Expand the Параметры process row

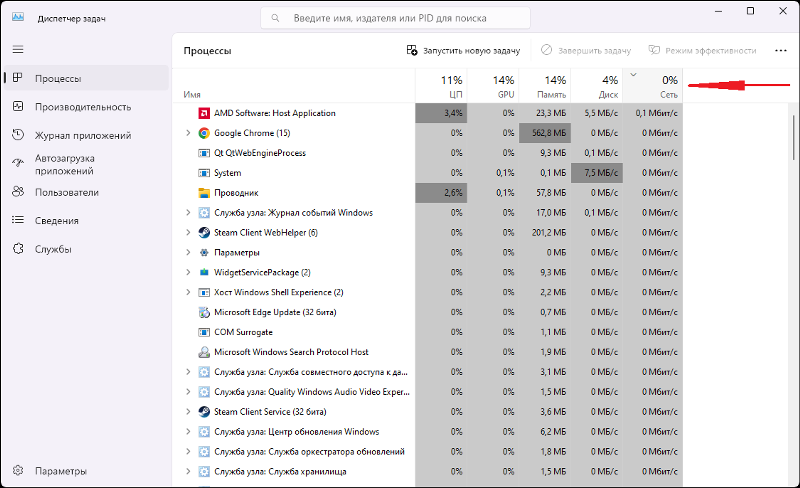[x=188, y=252]
